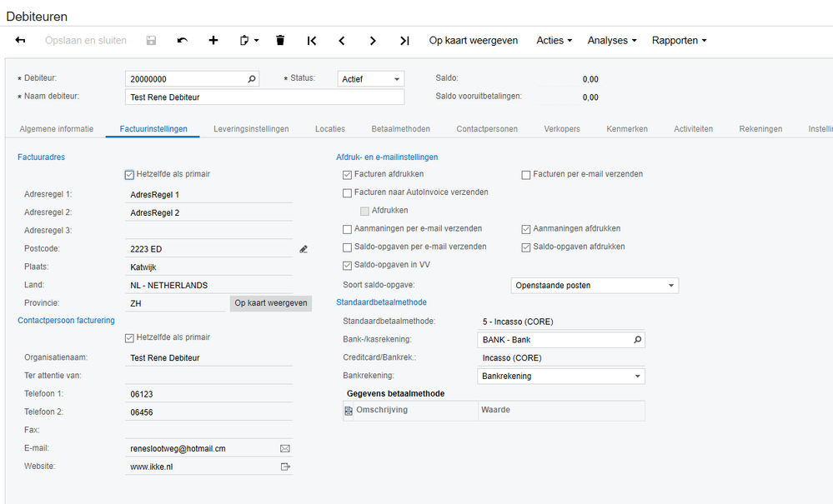This screenshot has height=504, width=833.
Task: Click the undo icon in toolbar
Action: [183, 40]
